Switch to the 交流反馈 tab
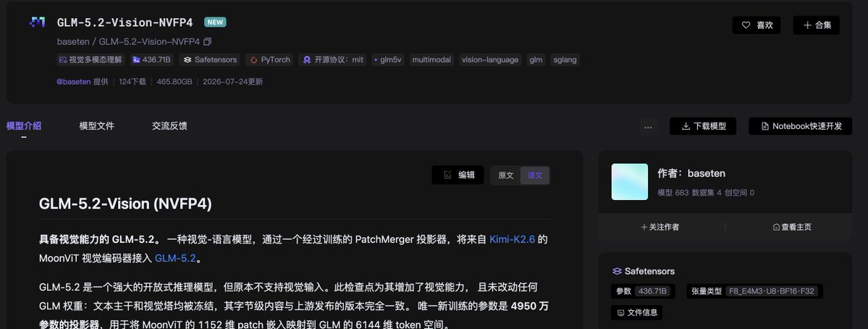 click(x=169, y=125)
